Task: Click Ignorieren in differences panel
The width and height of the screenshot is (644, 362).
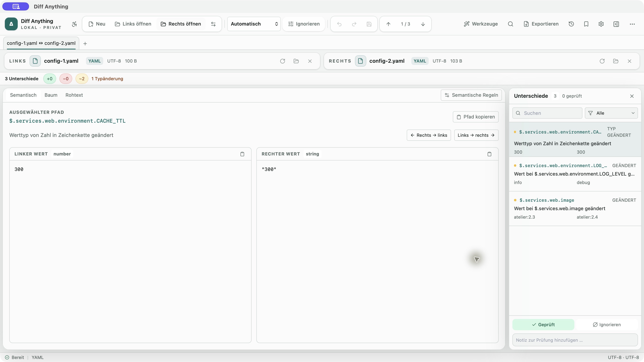Action: (607, 325)
